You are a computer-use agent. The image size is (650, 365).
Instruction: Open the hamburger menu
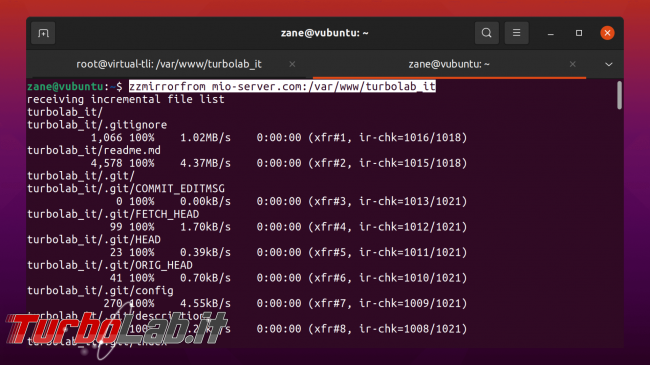click(x=517, y=33)
